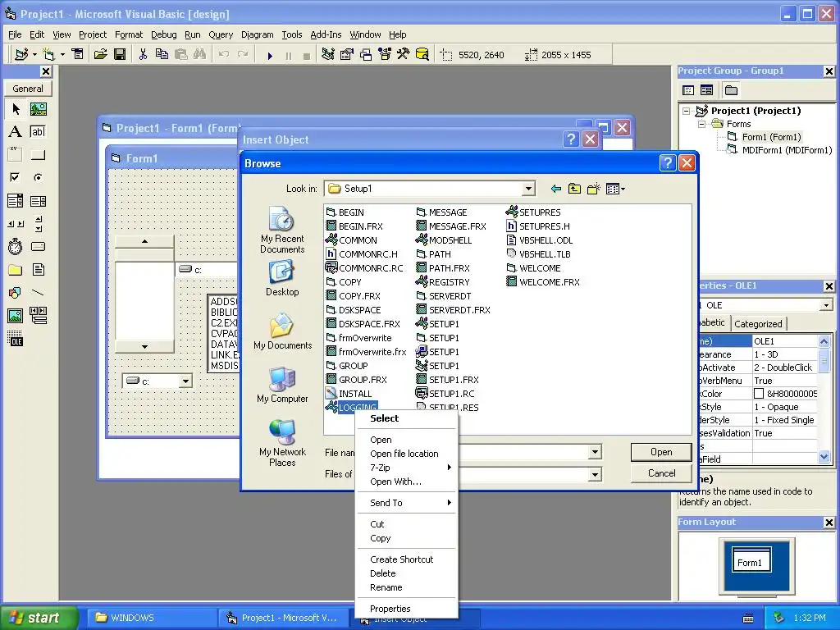
Task: Select the DriveListBox tool in toolbox
Action: 38,246
